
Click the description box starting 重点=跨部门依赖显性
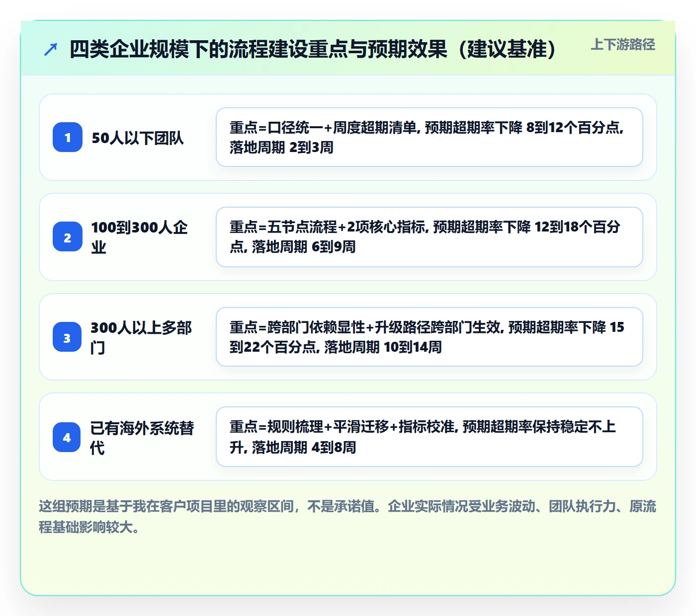[430, 337]
